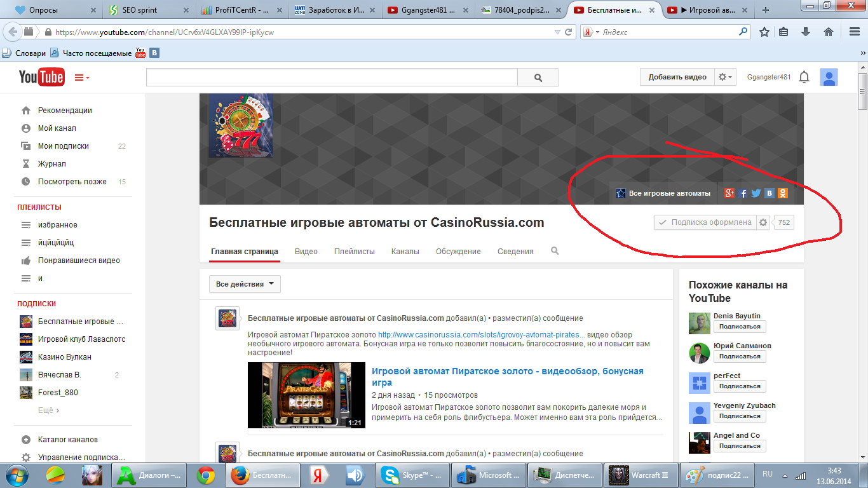
Task: Subscribe to the Denis Bayutin channel
Action: coord(740,327)
